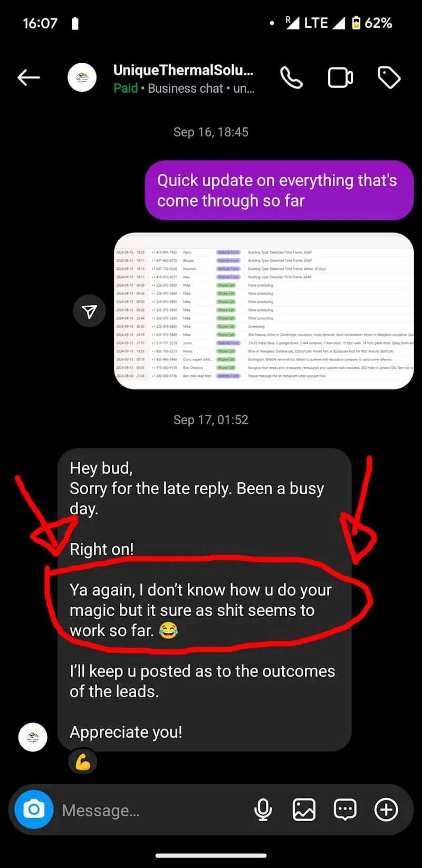Viewport: 422px width, 868px height.
Task: Tap the sender avatar beside the message
Action: point(33,737)
